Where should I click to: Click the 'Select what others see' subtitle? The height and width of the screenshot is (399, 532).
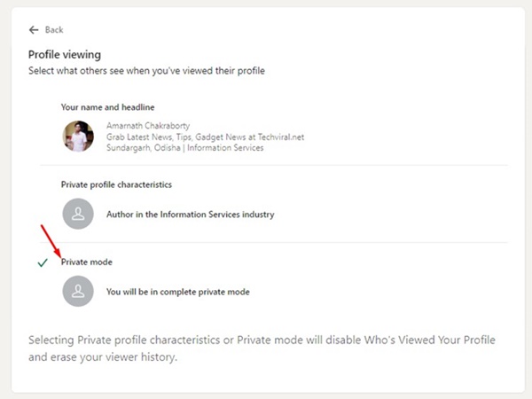pos(146,71)
